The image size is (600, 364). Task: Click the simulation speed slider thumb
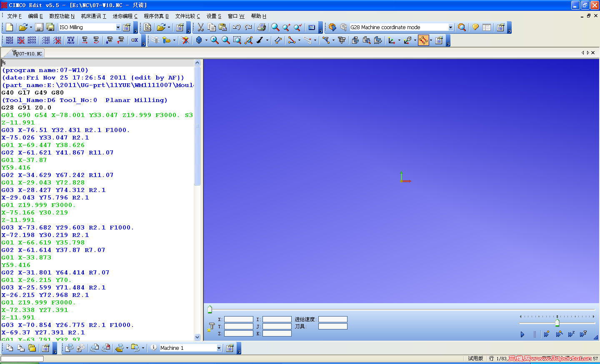(x=557, y=323)
